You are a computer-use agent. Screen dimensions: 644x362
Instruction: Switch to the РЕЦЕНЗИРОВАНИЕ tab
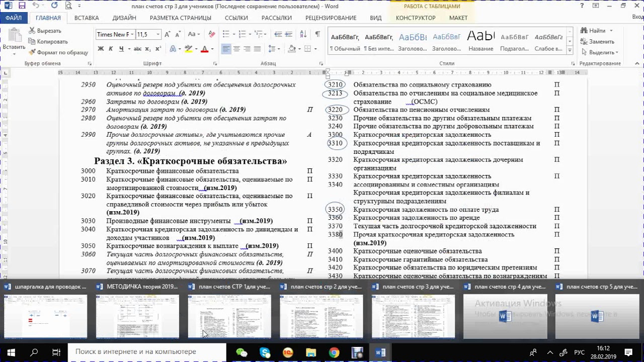click(331, 18)
